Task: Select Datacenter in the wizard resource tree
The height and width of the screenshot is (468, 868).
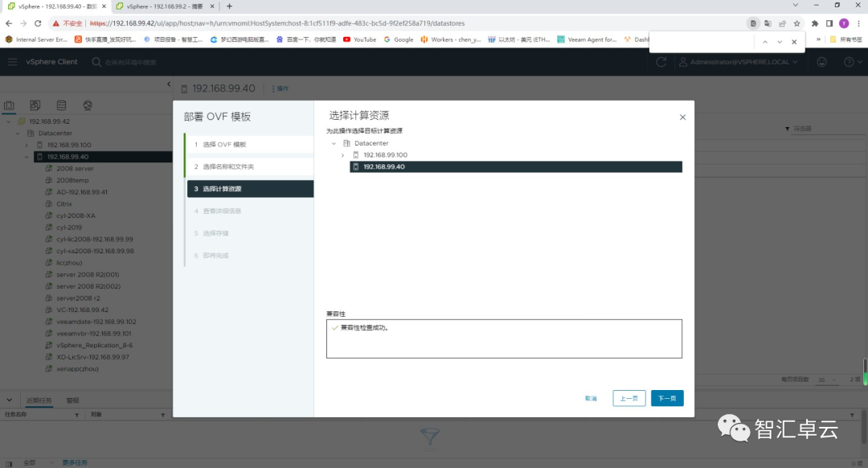Action: coord(371,143)
